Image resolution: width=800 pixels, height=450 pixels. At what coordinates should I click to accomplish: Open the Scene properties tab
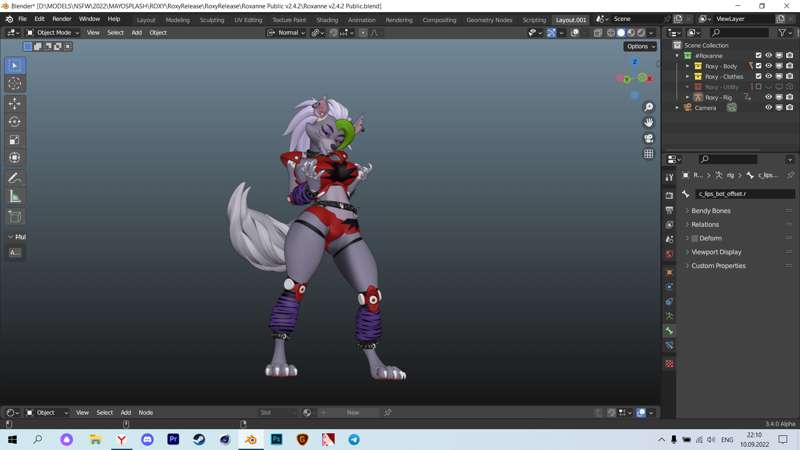click(x=669, y=239)
